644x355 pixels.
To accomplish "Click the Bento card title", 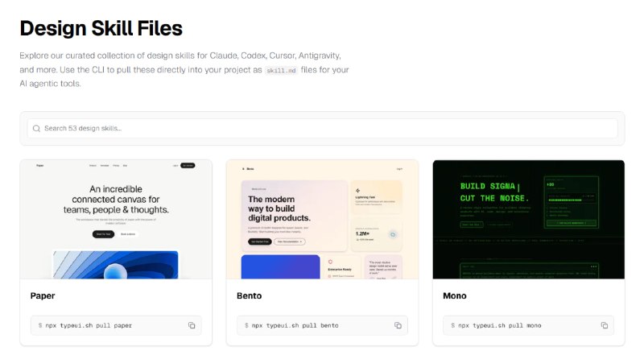I will tap(250, 296).
